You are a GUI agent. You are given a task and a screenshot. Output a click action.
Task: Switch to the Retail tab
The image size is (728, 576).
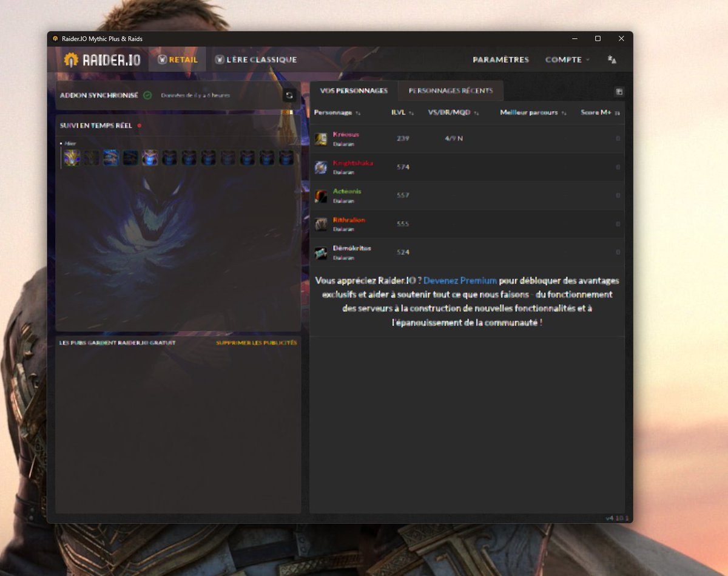coord(177,59)
